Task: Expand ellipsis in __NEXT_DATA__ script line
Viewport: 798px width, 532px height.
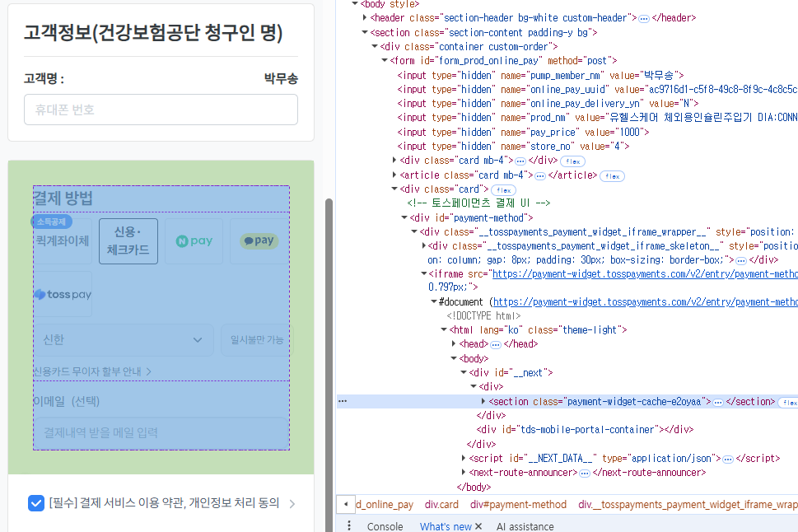Action: pyautogui.click(x=728, y=460)
